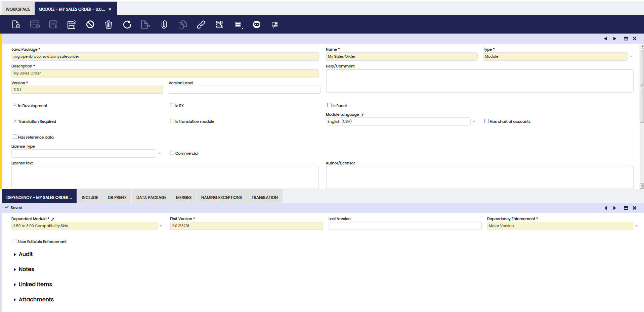Expand the Linked Items section

[x=35, y=284]
